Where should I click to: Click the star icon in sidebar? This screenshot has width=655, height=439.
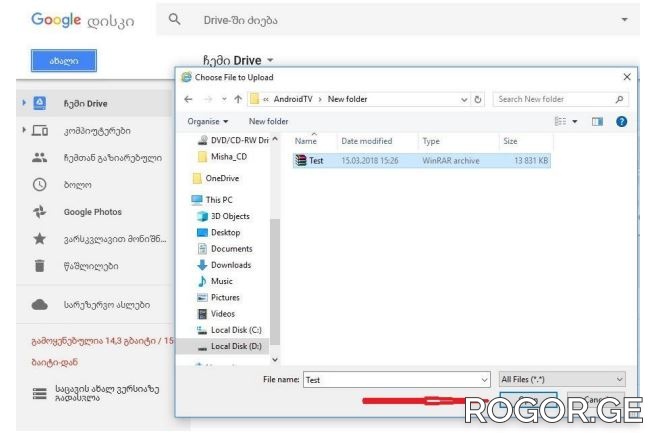40,239
